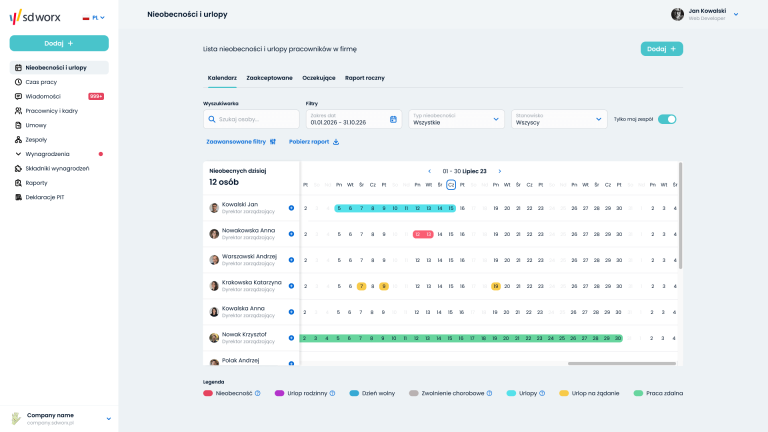Click Jan Kowalski profile avatar
The width and height of the screenshot is (768, 432).
coord(677,15)
